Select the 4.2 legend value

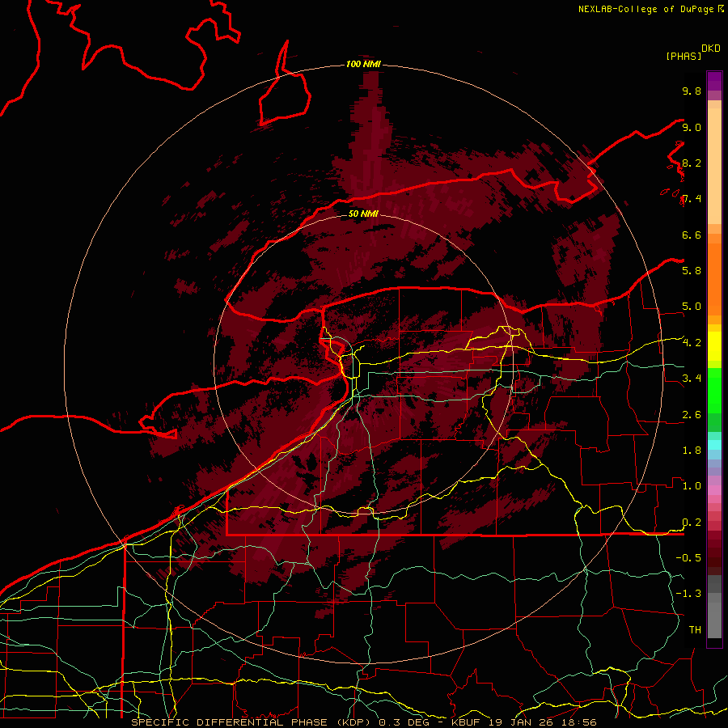click(692, 343)
